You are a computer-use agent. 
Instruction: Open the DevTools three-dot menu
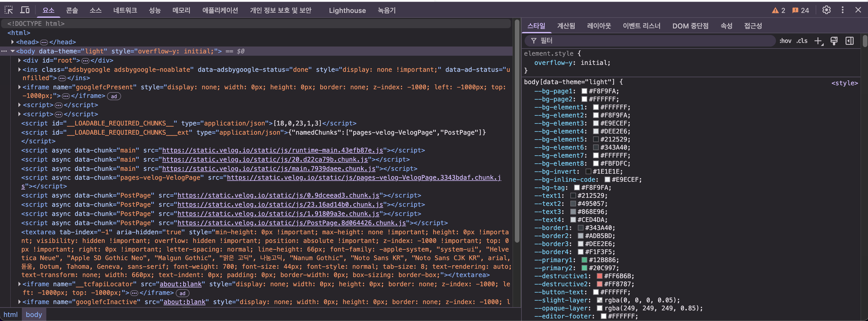842,10
